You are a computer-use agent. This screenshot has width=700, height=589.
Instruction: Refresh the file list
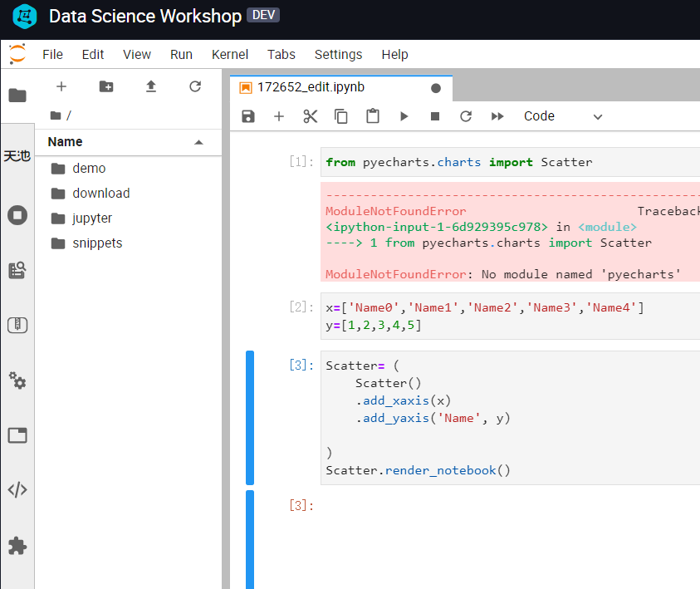pyautogui.click(x=195, y=86)
